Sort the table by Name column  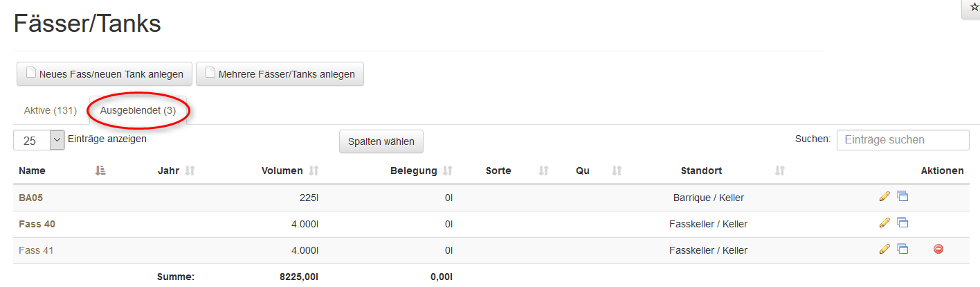100,171
